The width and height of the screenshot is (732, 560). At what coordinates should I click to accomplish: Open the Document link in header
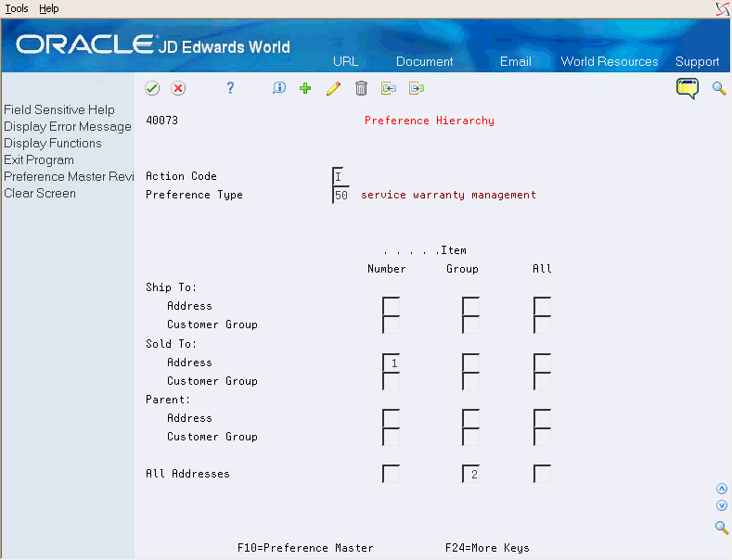coord(424,61)
